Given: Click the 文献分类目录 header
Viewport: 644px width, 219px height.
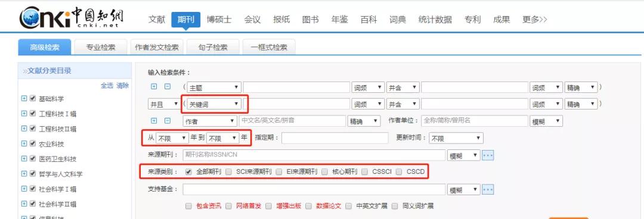Looking at the screenshot, I should coord(49,71).
